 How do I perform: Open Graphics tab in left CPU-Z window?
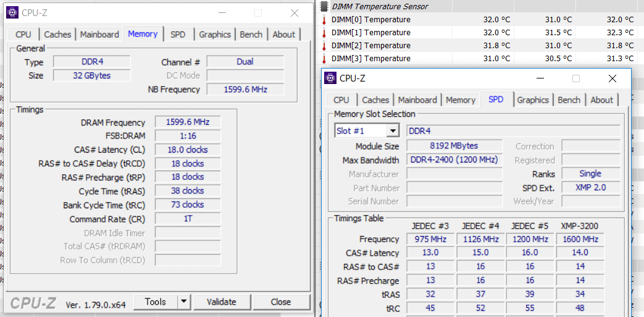(215, 35)
